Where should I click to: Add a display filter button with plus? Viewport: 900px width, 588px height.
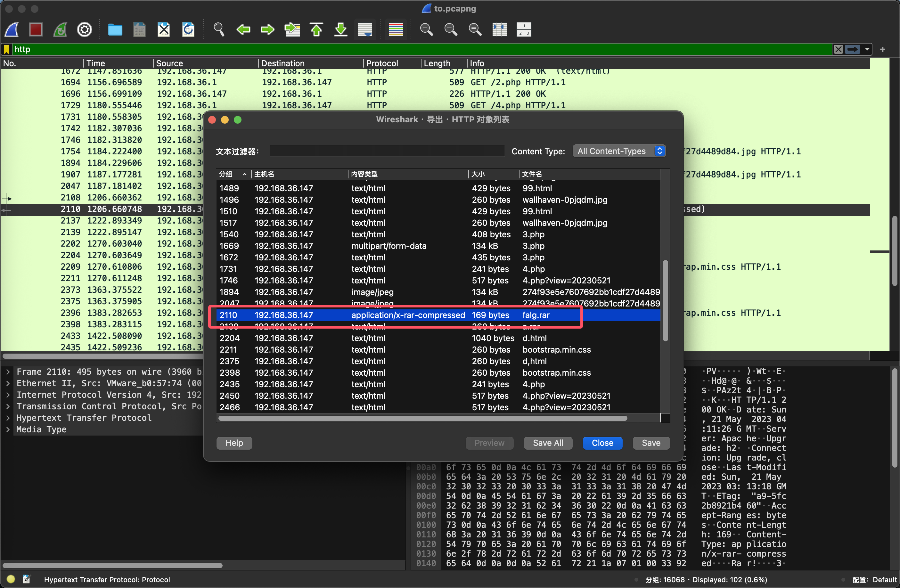pos(883,49)
